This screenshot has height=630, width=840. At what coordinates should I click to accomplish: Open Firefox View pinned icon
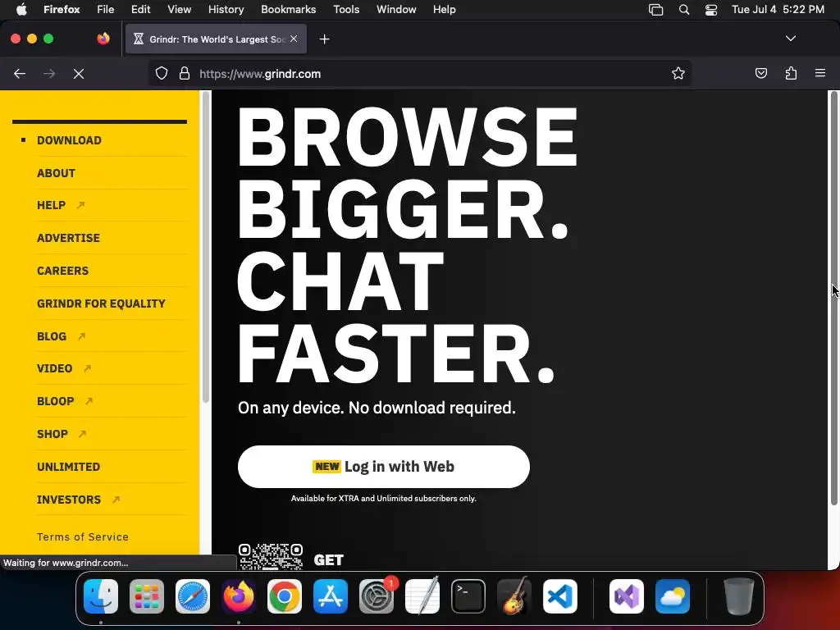(103, 39)
